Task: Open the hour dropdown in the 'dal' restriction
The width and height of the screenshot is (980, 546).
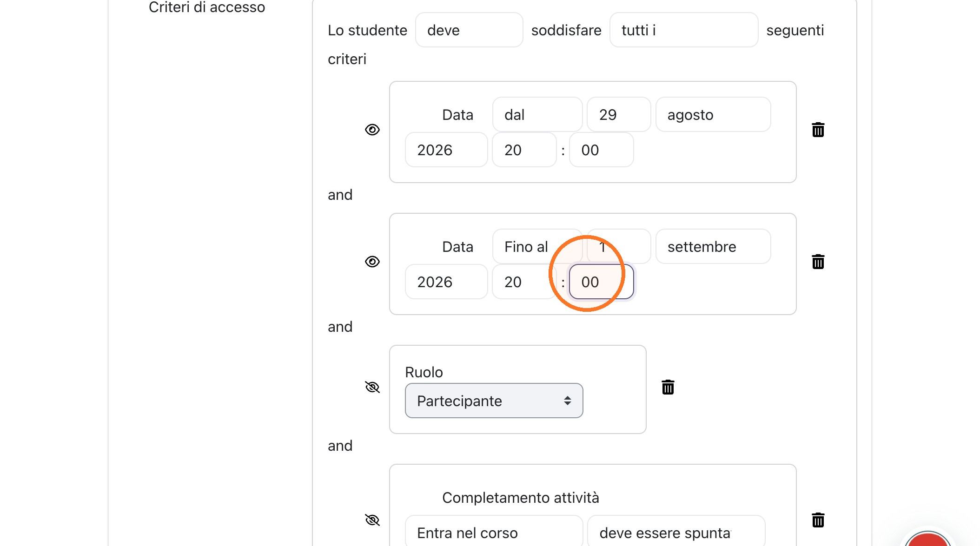Action: coord(524,150)
